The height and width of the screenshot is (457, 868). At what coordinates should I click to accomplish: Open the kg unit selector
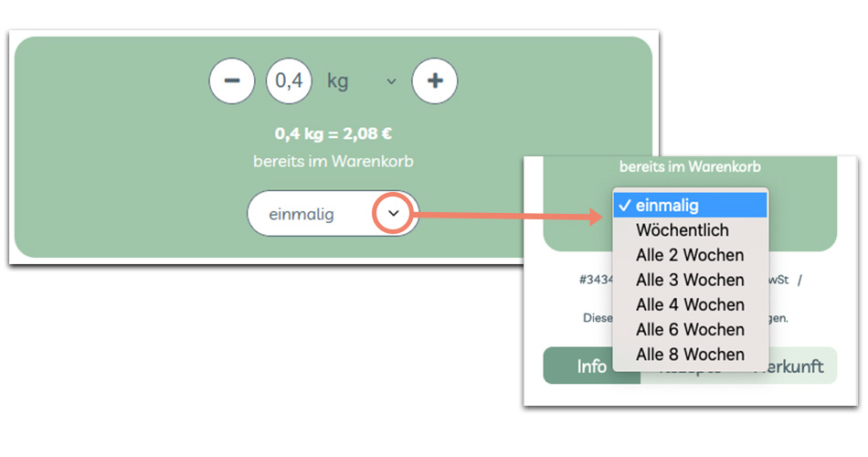coord(338,81)
